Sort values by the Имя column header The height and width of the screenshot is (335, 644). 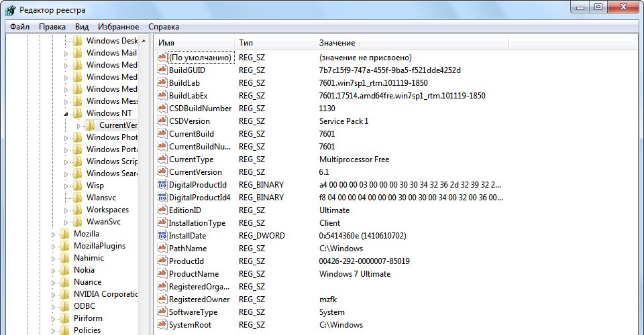193,42
